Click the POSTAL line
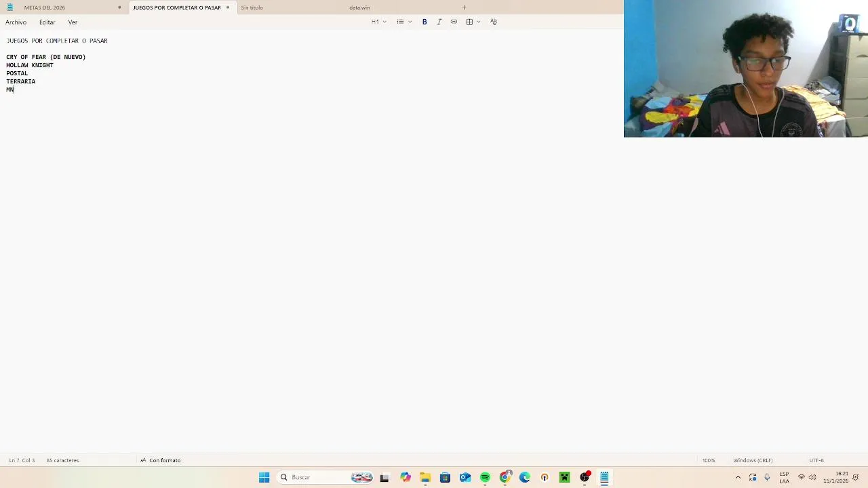Image resolution: width=868 pixels, height=488 pixels. pos(17,73)
